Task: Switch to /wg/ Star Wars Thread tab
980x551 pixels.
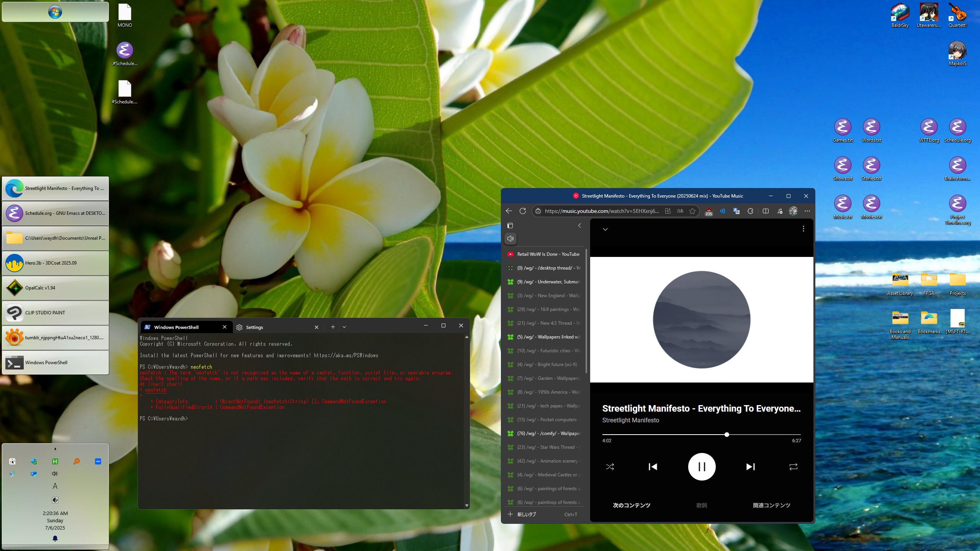Action: point(544,447)
